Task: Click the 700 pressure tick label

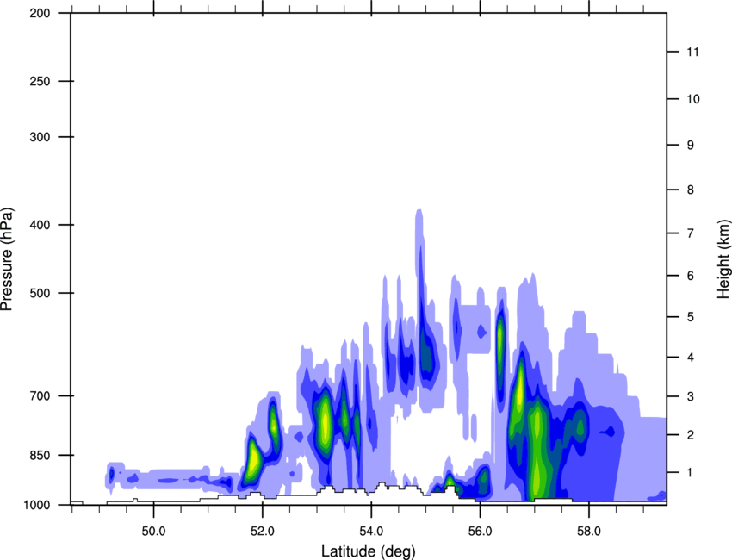Action: click(40, 395)
